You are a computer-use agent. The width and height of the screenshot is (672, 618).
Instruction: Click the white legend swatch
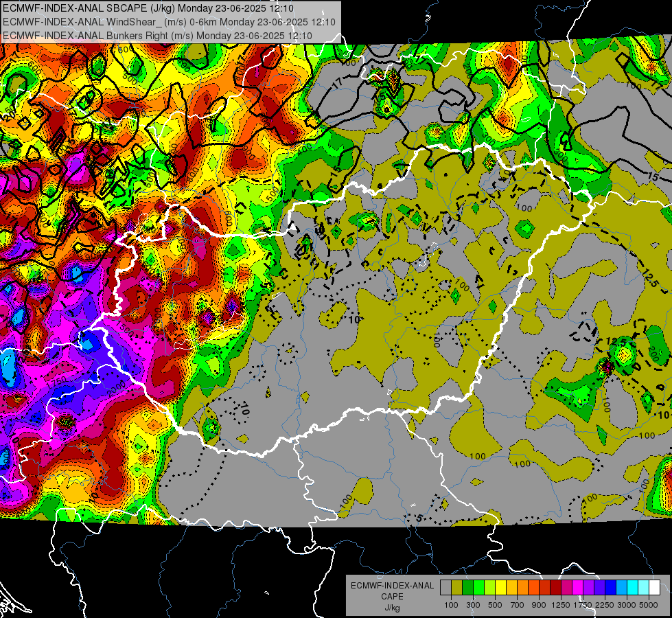(654, 588)
